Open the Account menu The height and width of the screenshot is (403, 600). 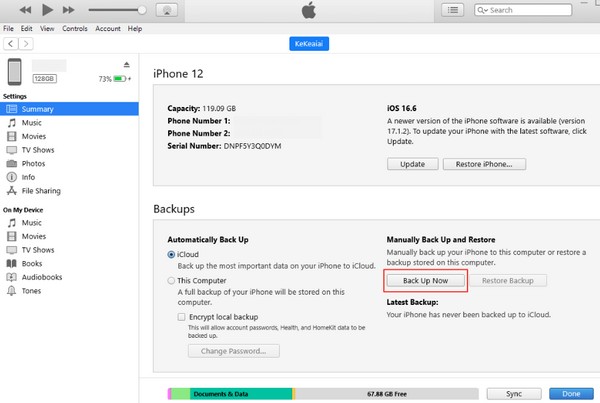(x=108, y=29)
